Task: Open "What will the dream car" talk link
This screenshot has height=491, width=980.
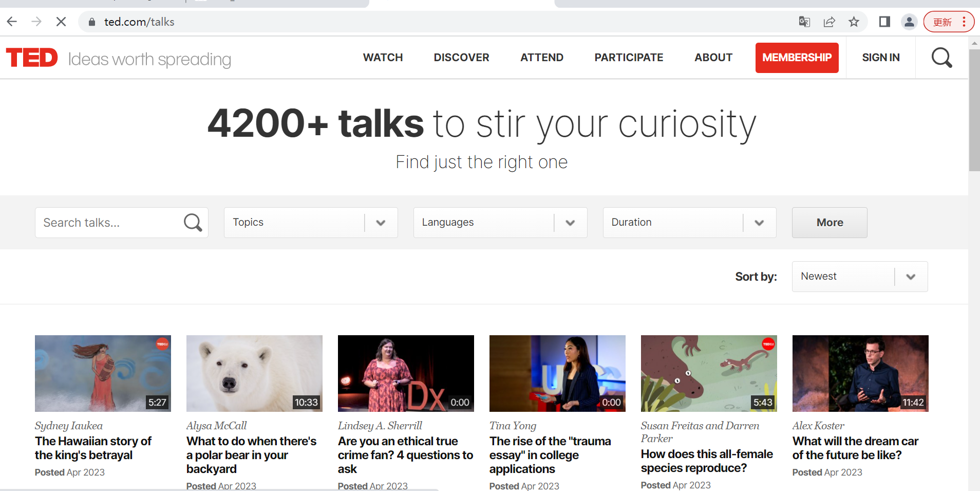Action: pyautogui.click(x=855, y=448)
